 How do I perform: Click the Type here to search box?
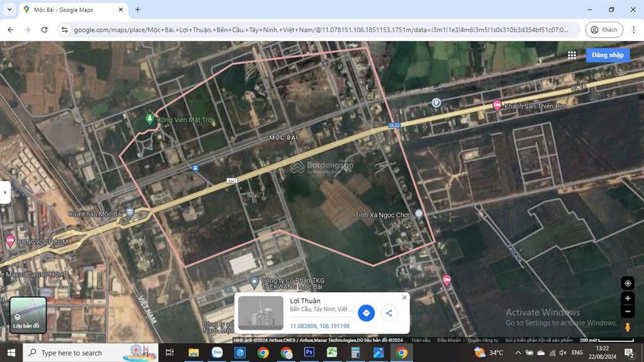point(91,353)
